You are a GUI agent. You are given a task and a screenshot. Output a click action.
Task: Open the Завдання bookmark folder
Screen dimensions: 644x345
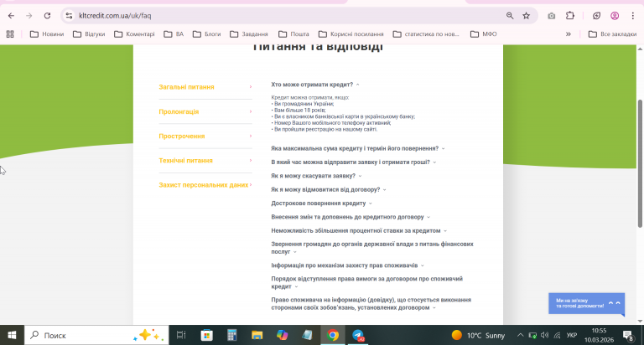[249, 34]
